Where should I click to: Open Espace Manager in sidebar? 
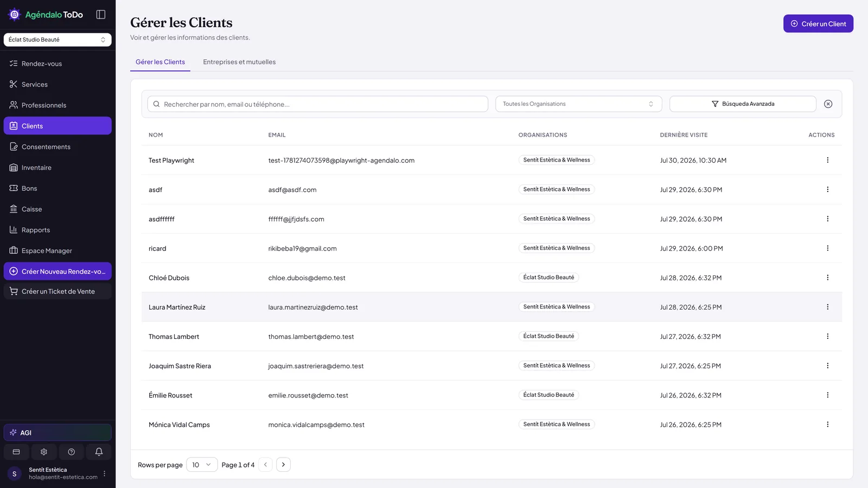(x=58, y=251)
